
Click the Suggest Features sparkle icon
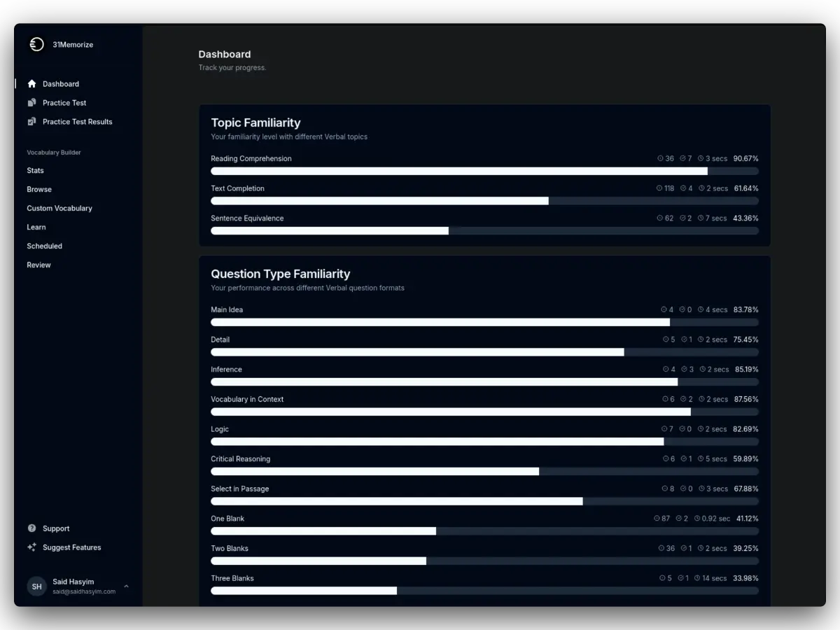(31, 547)
